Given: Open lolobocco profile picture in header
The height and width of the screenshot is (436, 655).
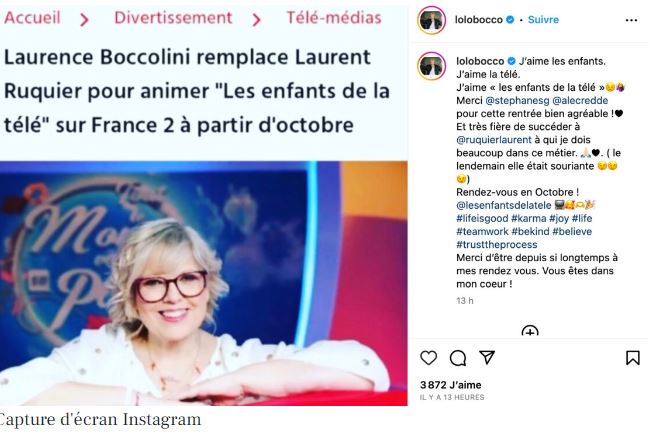Looking at the screenshot, I should [x=432, y=20].
